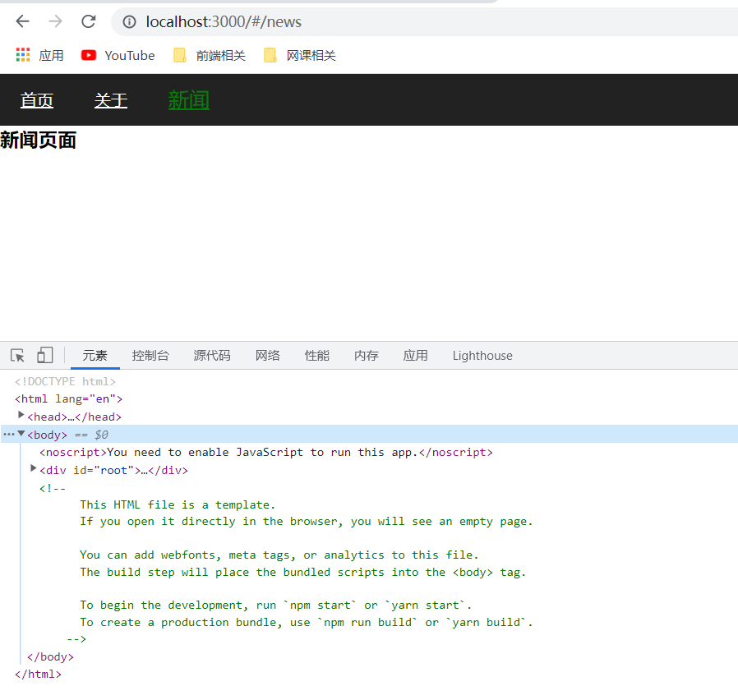Viewport: 738px width, 700px height.
Task: Collapse the body element node
Action: tap(21, 434)
